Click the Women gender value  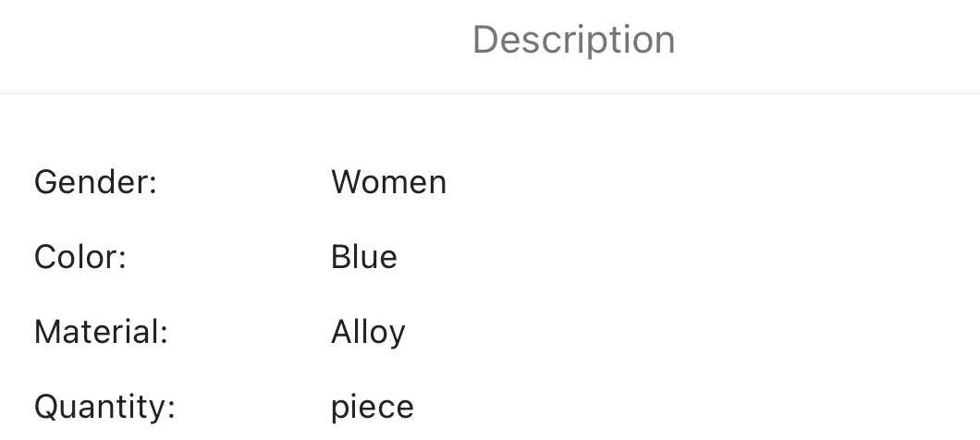[x=388, y=182]
